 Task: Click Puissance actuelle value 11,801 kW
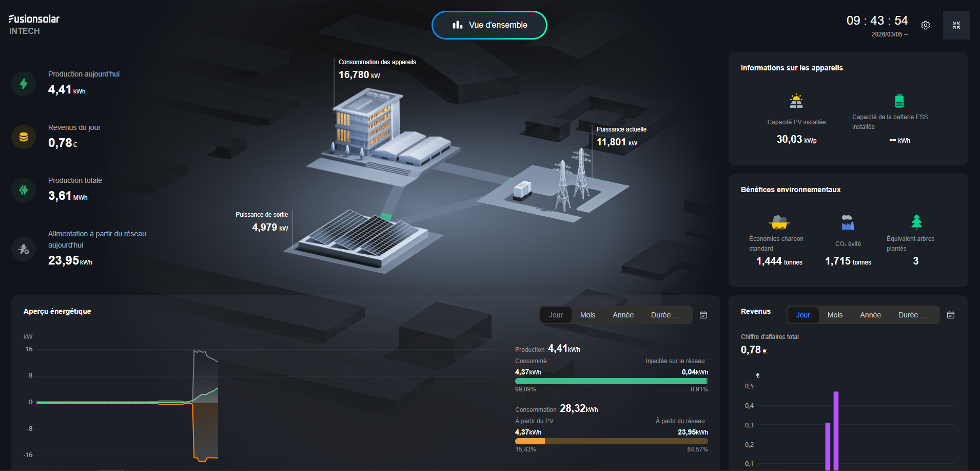[617, 142]
